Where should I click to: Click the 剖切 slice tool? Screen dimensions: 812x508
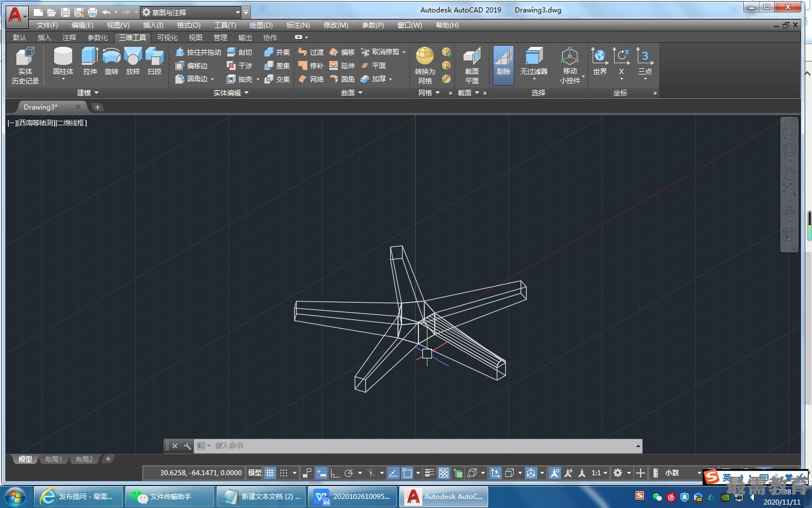[x=240, y=52]
